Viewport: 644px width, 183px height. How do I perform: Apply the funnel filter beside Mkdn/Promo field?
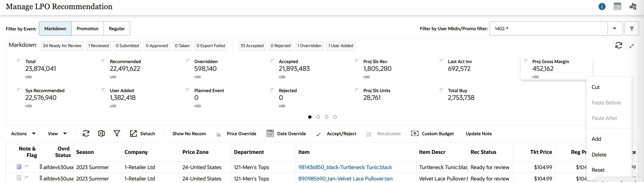[632, 29]
